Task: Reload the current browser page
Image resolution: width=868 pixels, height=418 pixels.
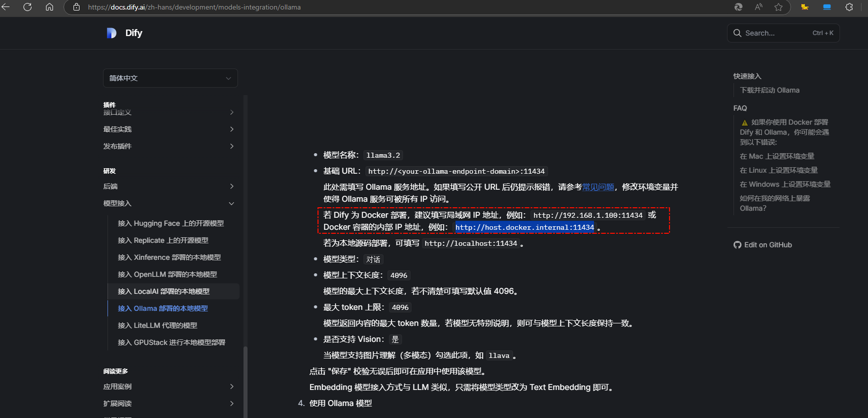Action: coord(27,7)
